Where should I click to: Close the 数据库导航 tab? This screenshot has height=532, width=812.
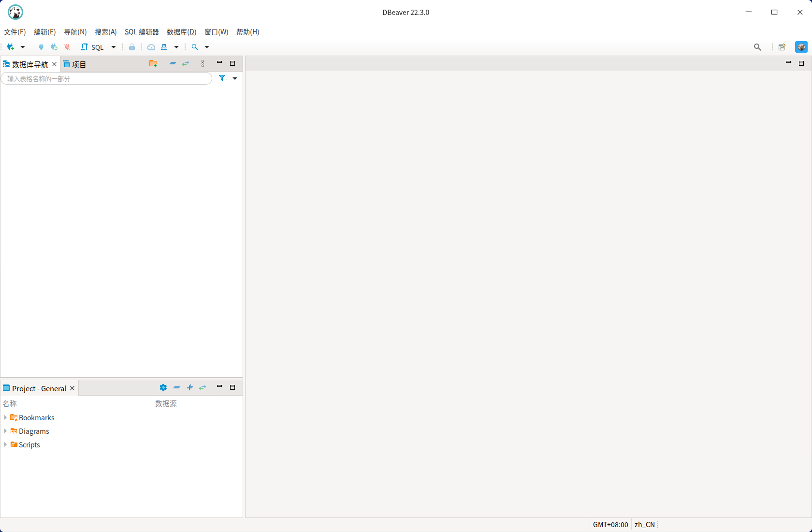pos(55,64)
